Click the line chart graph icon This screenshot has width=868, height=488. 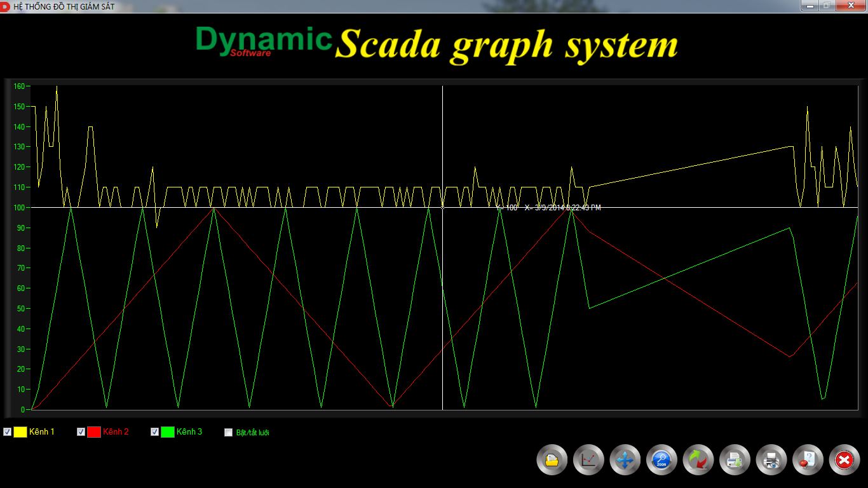point(589,460)
